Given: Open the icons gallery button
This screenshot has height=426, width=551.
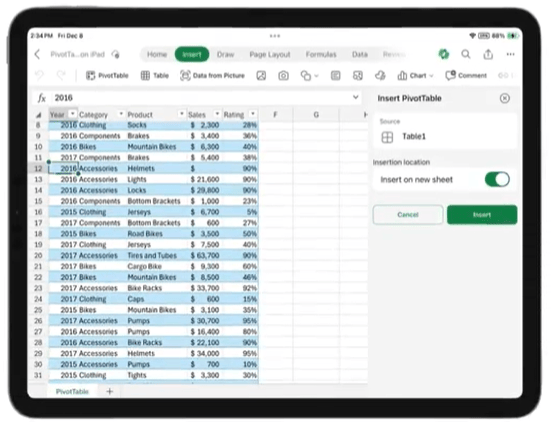Looking at the screenshot, I should click(x=358, y=76).
